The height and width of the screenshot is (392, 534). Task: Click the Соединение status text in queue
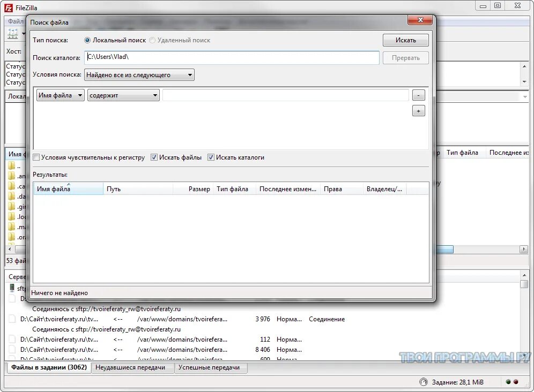pos(327,319)
